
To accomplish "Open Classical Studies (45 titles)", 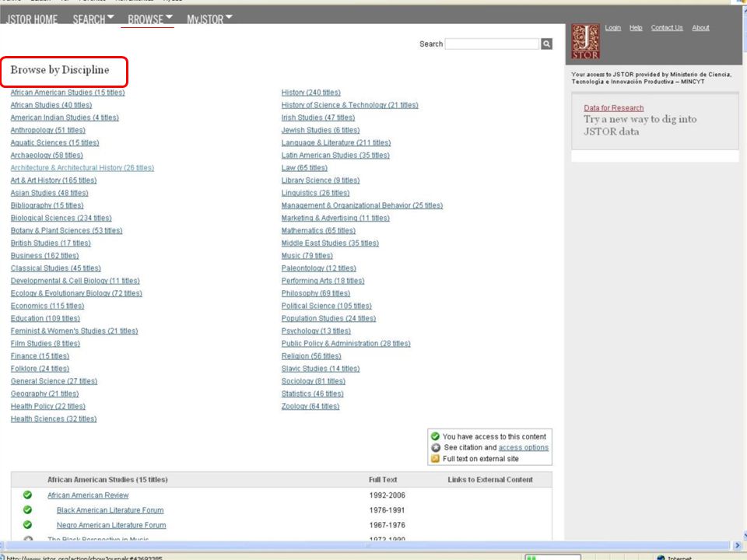I will pyautogui.click(x=56, y=268).
